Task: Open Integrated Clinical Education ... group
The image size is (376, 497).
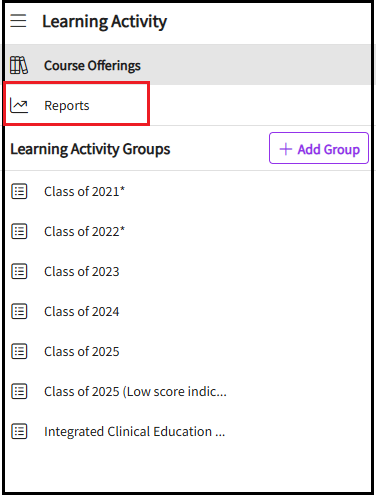Action: [188, 431]
